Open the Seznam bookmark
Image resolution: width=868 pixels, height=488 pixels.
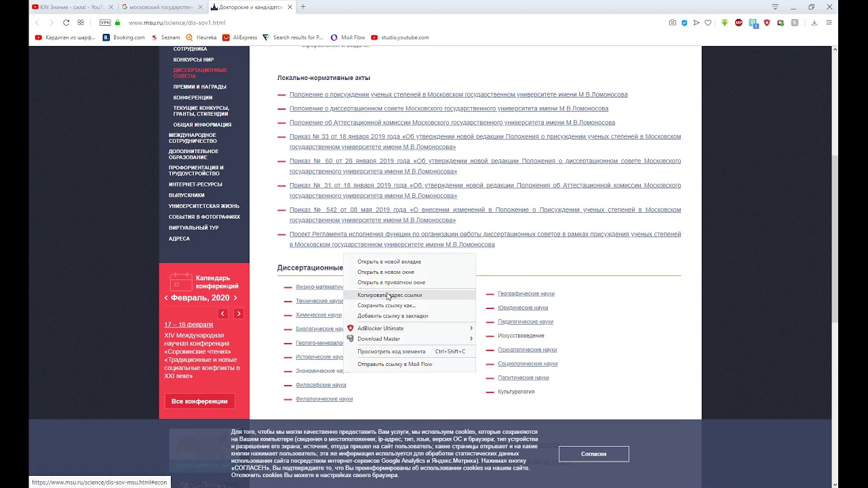point(165,37)
